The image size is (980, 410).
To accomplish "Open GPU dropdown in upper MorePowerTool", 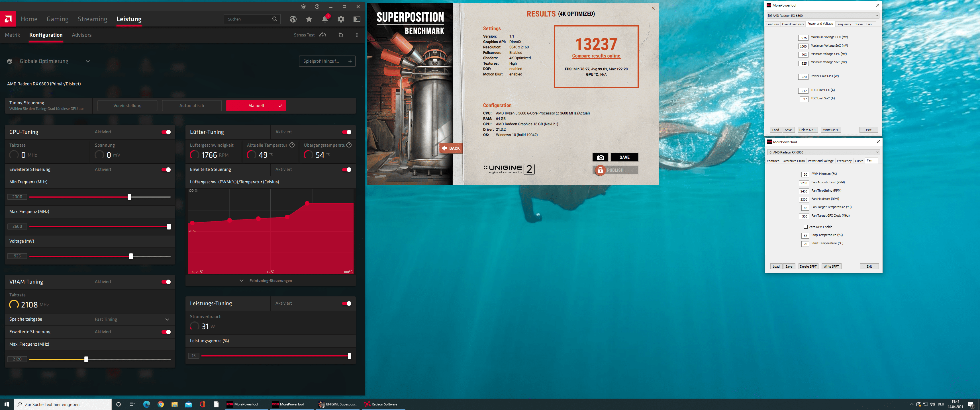I will point(823,16).
